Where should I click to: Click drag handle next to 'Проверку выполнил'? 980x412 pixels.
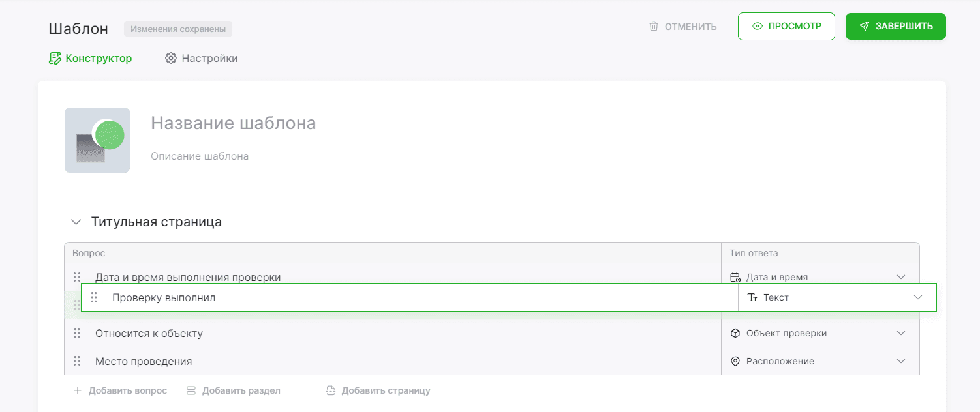pyautogui.click(x=94, y=297)
